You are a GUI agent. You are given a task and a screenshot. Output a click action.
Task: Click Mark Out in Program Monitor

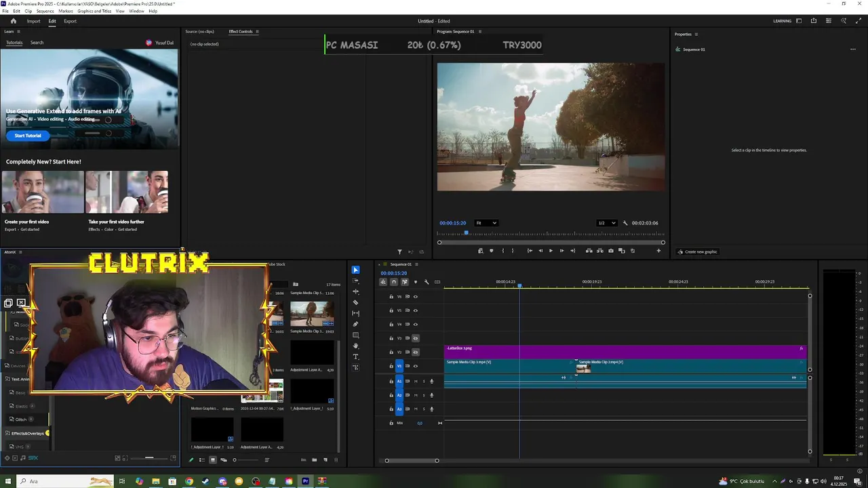click(x=512, y=251)
